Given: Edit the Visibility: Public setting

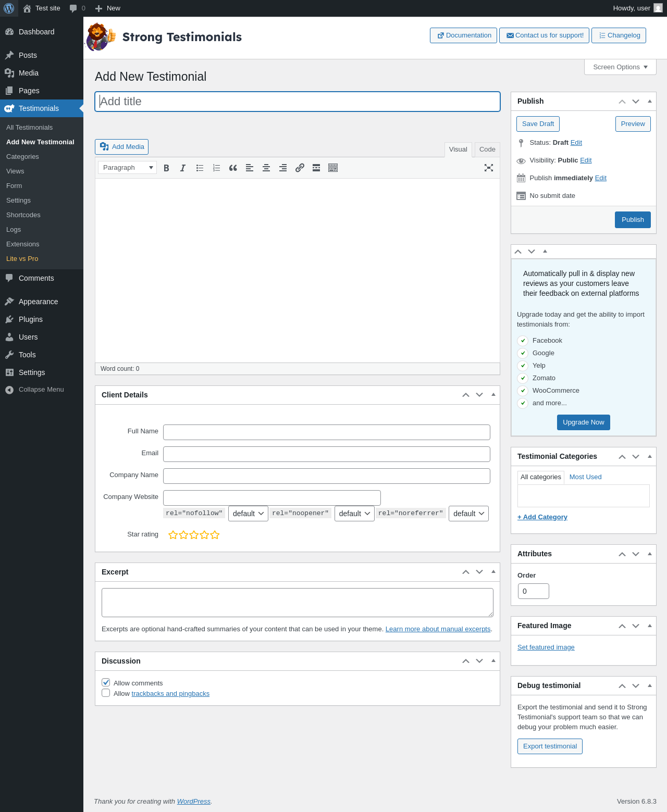Looking at the screenshot, I should 586,160.
